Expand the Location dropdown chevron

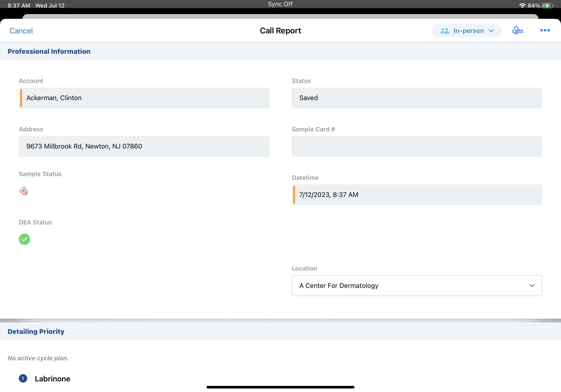click(x=532, y=286)
